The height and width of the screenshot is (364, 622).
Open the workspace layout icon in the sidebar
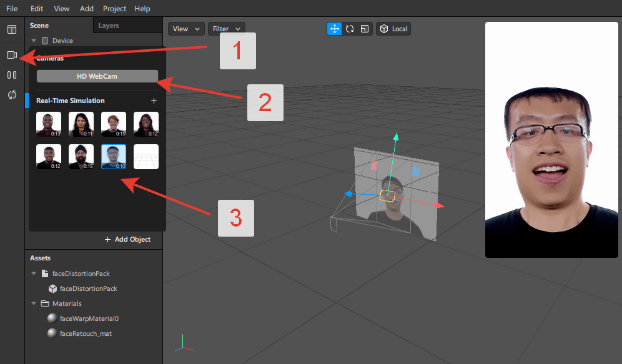12,29
